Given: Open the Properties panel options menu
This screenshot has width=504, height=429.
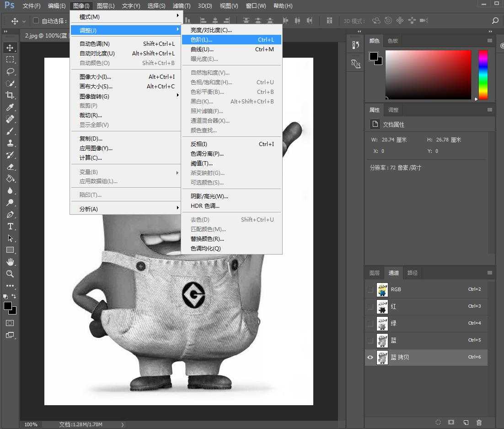Looking at the screenshot, I should coord(489,110).
